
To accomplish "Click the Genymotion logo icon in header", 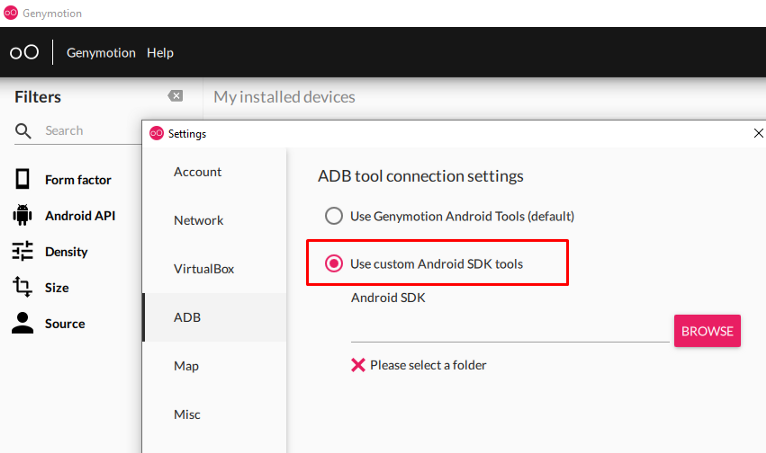I will pyautogui.click(x=24, y=52).
